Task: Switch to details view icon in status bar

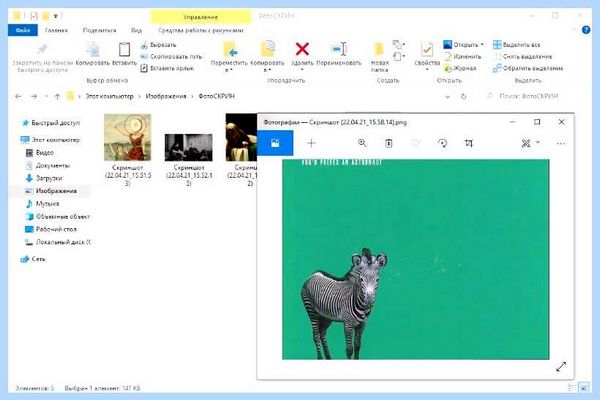Action: [572, 388]
